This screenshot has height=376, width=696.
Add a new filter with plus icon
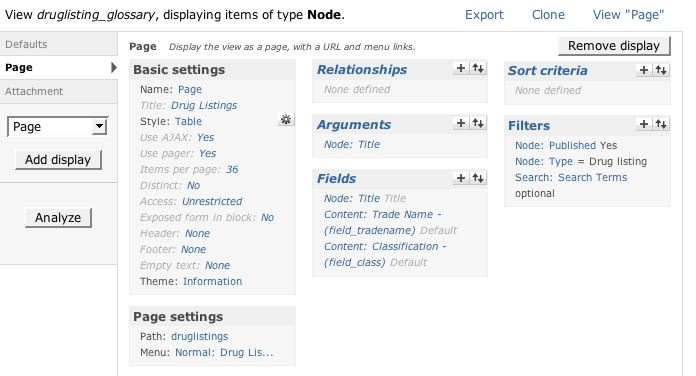(x=644, y=124)
